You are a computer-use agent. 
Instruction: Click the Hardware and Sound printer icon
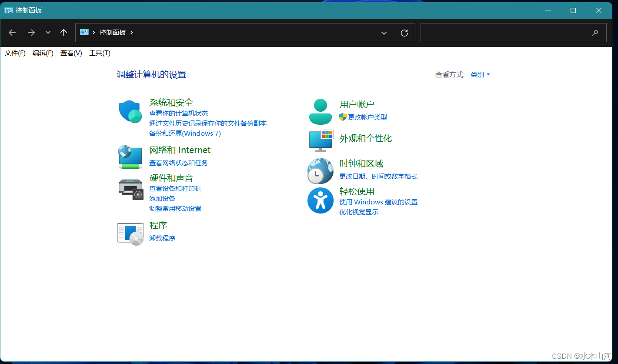(x=131, y=190)
